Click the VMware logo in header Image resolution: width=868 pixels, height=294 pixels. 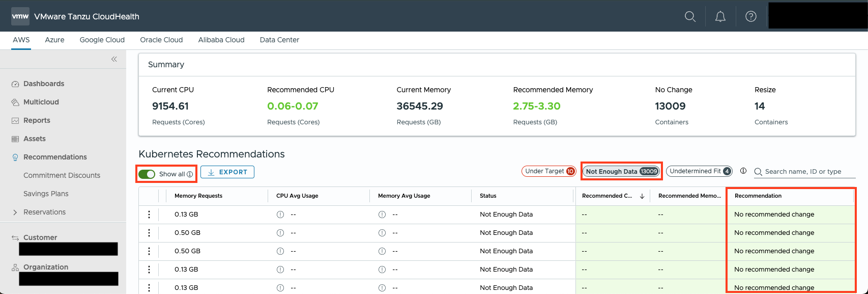coord(20,16)
